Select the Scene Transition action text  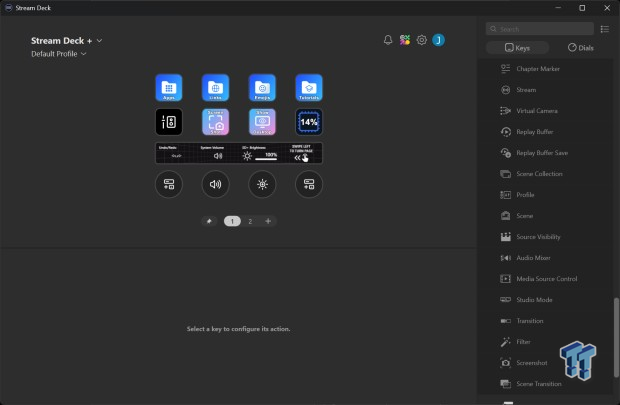click(539, 384)
